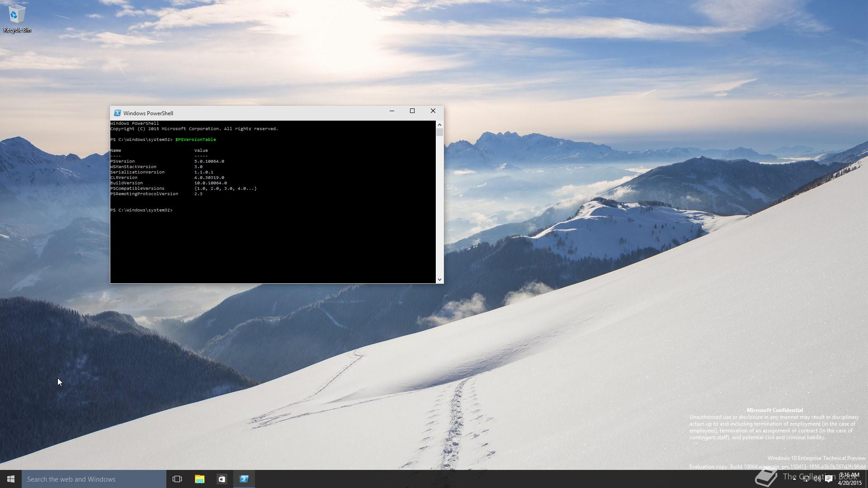Click the PSCompatibleVersions row name
The image size is (868, 488).
pyautogui.click(x=137, y=188)
